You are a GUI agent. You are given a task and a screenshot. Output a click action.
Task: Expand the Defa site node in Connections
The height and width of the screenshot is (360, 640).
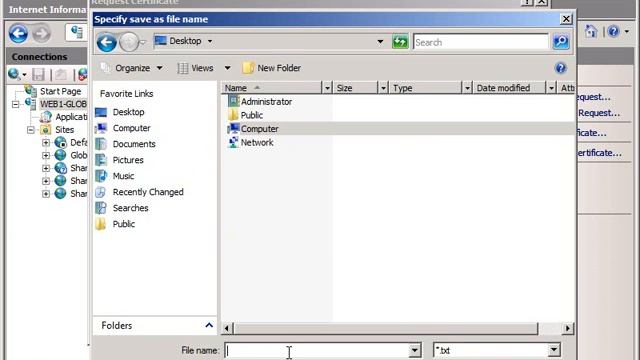(46, 142)
